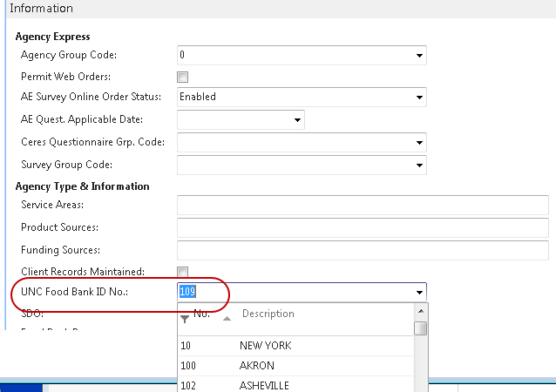Screen dimensions: 556x392
Task: Focus the Product Sources input box
Action: click(362, 228)
